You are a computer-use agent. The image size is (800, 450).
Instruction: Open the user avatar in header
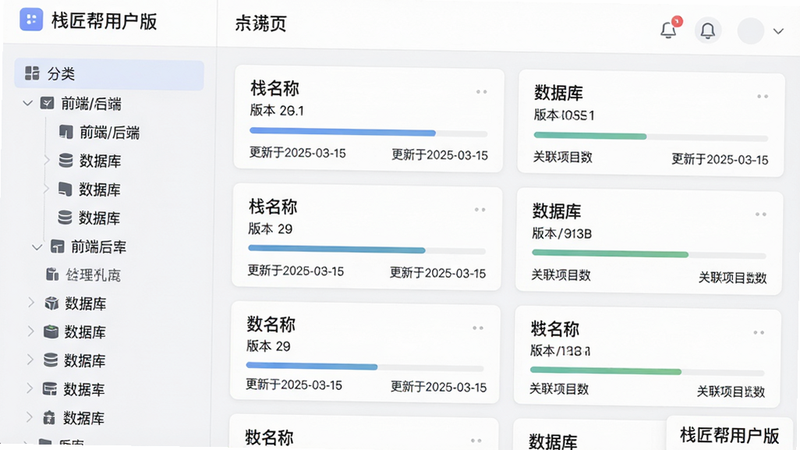click(x=751, y=31)
